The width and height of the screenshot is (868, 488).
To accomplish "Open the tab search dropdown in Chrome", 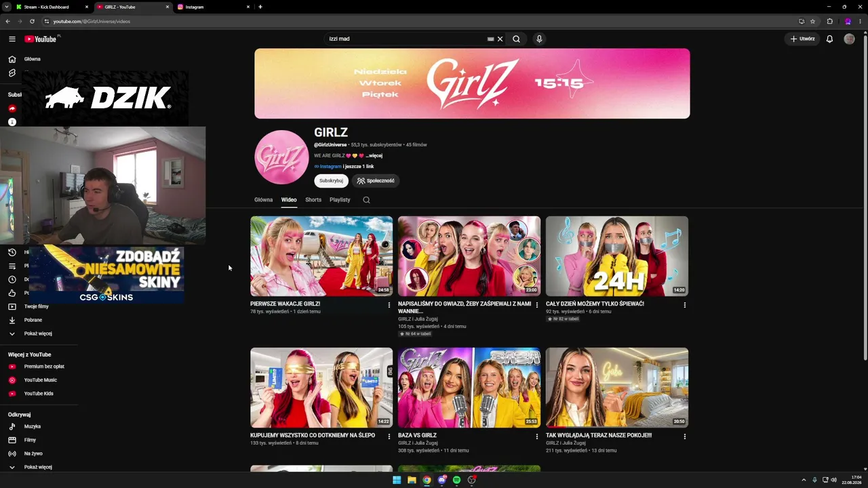I will point(5,7).
